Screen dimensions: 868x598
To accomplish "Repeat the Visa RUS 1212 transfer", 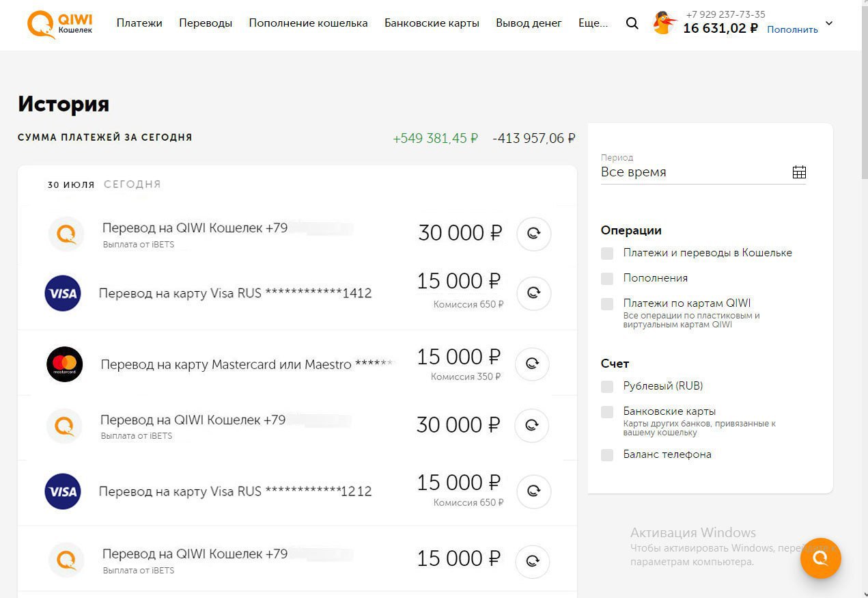I will 534,491.
